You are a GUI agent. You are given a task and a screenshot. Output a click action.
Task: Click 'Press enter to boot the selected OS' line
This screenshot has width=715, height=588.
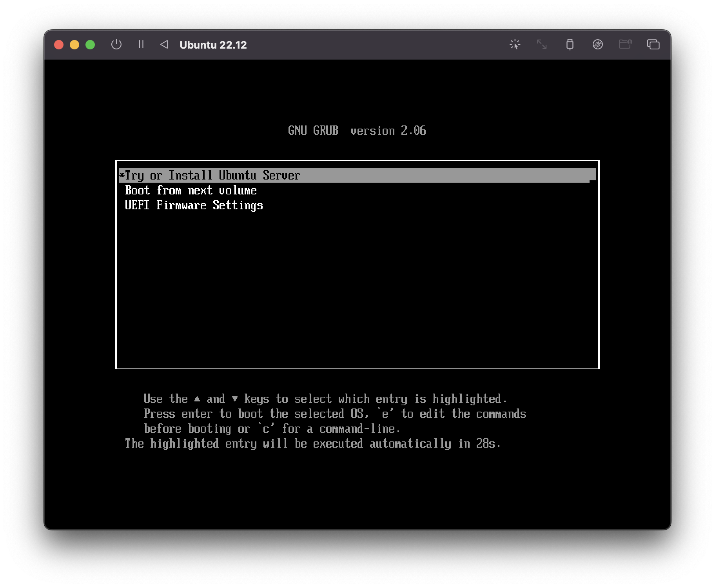[x=335, y=414]
